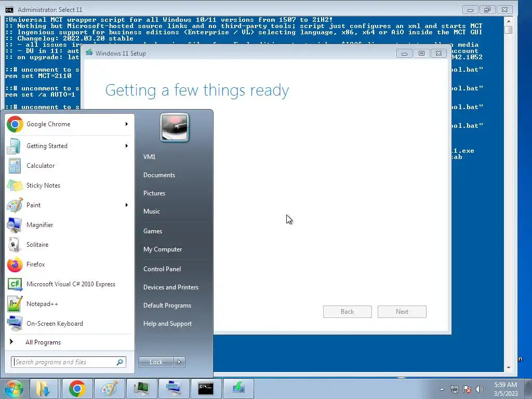Viewport: 532px width, 399px height.
Task: Click the Start orb button
Action: [x=14, y=389]
